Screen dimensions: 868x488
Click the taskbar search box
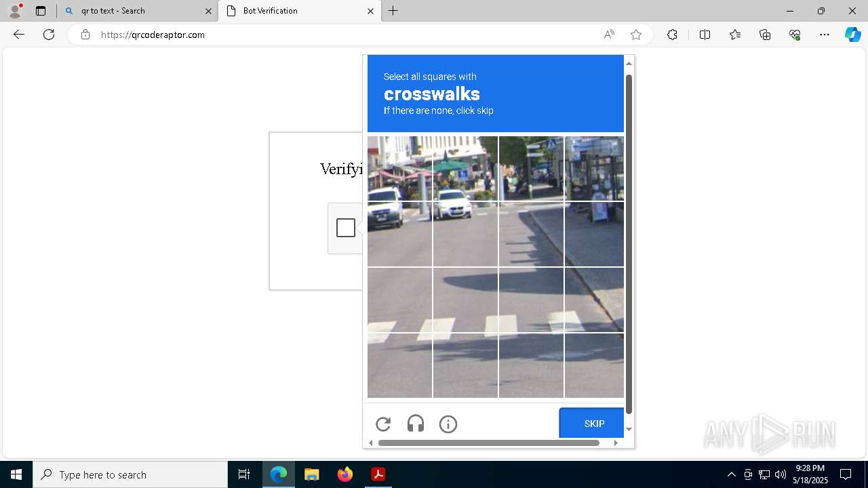130,474
